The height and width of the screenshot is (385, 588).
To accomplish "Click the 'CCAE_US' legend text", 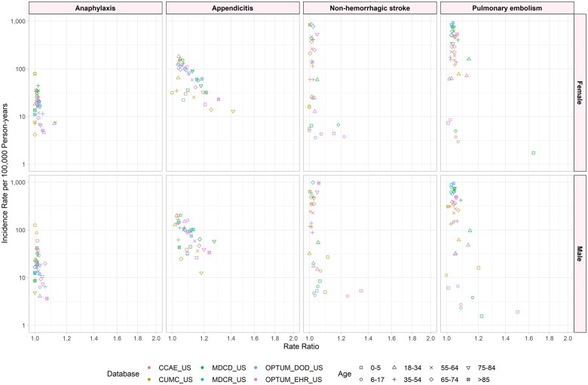I will click(x=175, y=368).
